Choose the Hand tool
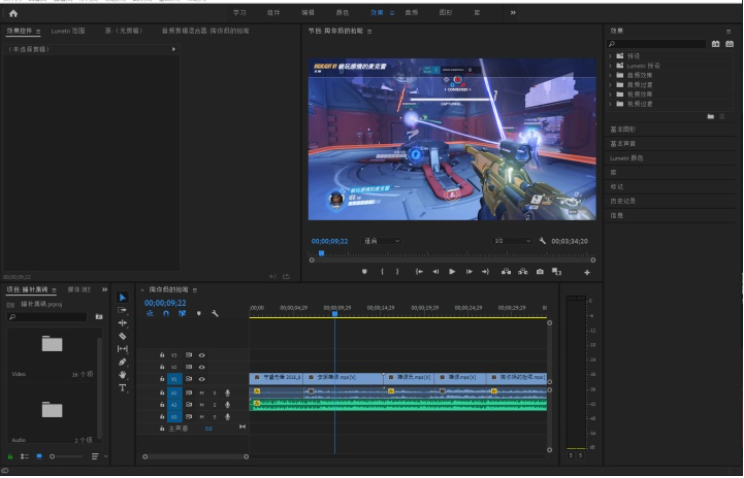744x478 pixels. [x=122, y=375]
